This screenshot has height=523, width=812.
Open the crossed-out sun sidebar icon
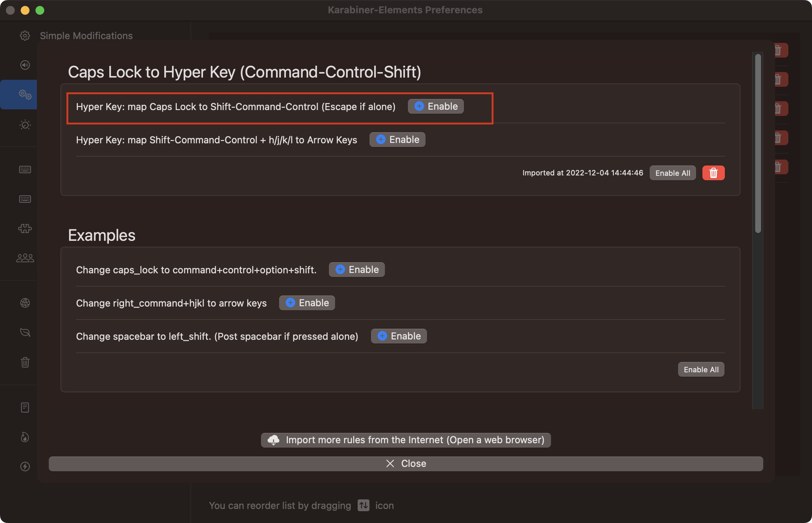25,124
